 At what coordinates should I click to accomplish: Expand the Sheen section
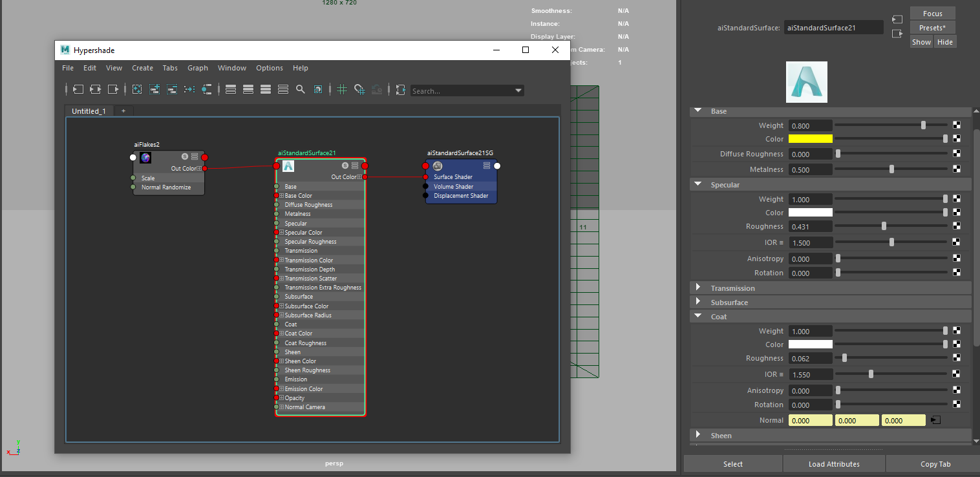coord(698,435)
